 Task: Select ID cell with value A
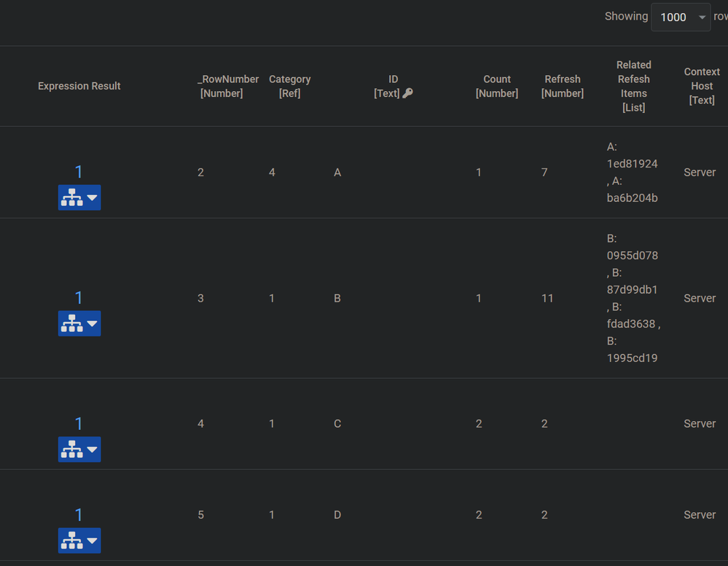337,173
